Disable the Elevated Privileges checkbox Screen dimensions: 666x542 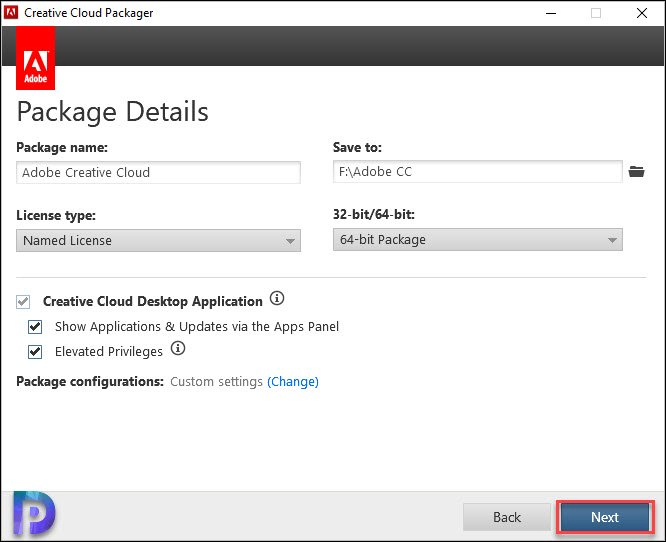[x=35, y=352]
